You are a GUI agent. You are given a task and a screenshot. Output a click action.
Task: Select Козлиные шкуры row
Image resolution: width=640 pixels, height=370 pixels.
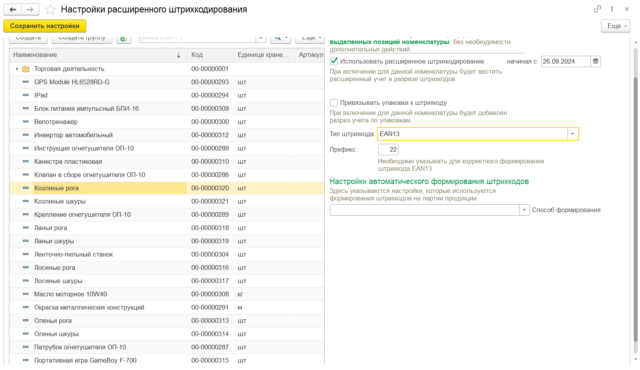click(x=167, y=202)
